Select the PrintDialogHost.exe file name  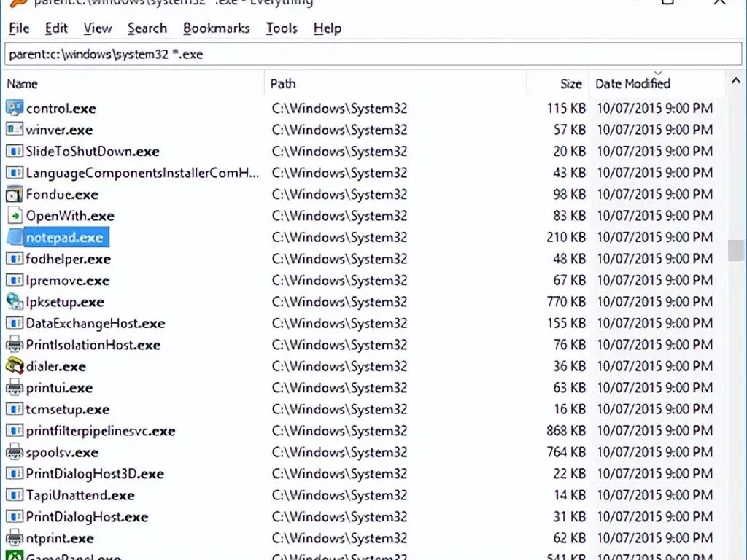[87, 517]
